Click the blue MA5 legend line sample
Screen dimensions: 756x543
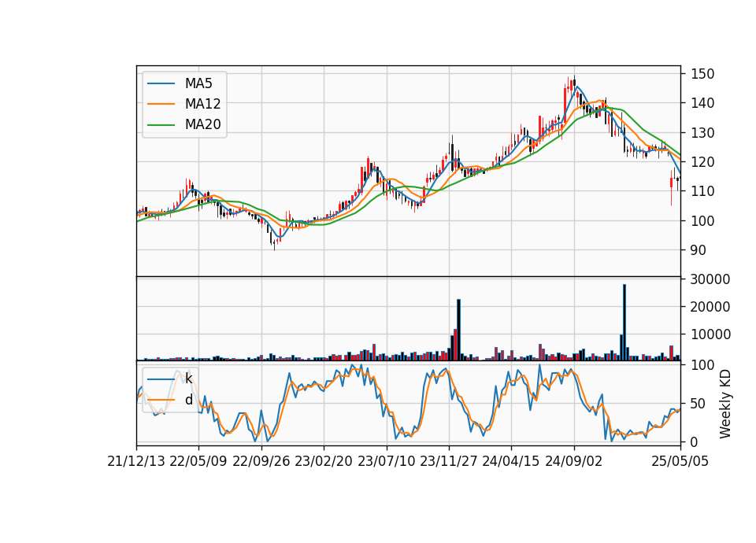point(161,83)
